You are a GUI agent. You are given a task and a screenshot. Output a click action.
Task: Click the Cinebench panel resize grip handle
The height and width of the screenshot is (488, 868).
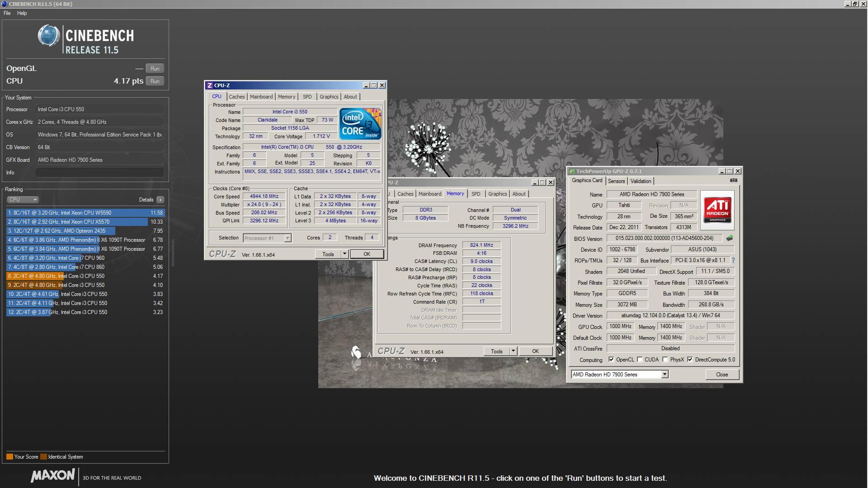[172, 253]
